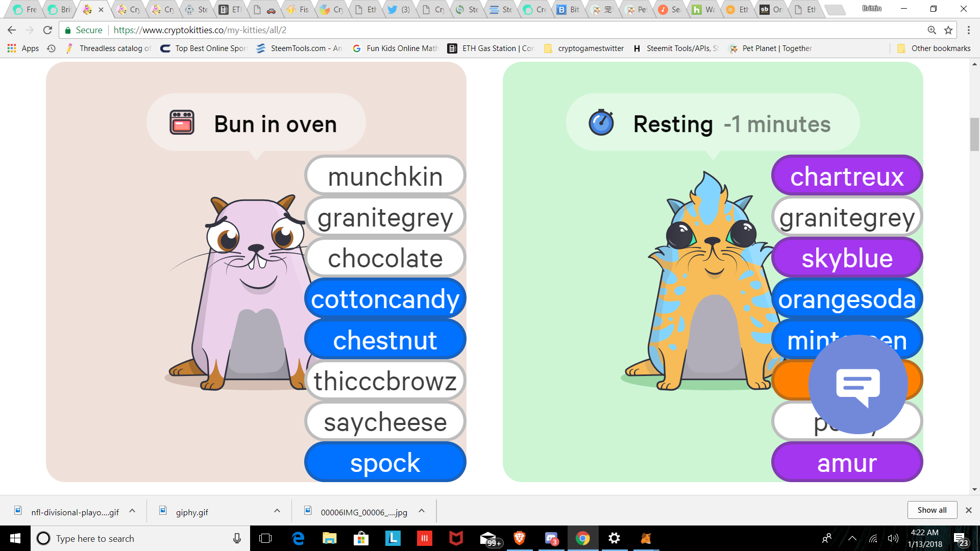Click the spock trait tag
The width and height of the screenshot is (980, 551).
tap(385, 462)
